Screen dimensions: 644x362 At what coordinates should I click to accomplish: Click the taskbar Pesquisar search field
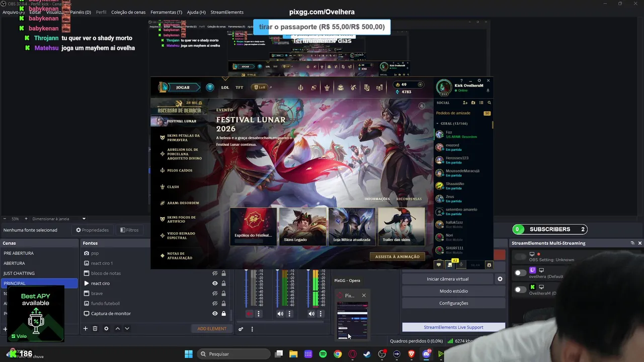point(233,354)
